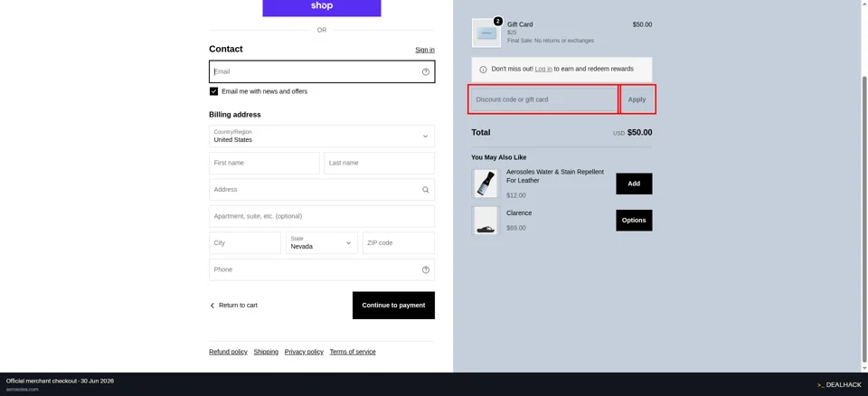Open Options for the Clarence sandal

click(634, 221)
